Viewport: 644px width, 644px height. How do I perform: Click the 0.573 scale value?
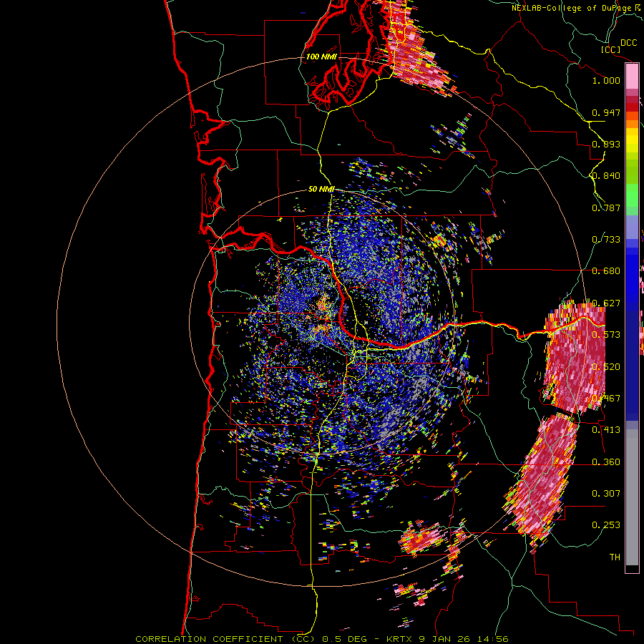coord(606,335)
